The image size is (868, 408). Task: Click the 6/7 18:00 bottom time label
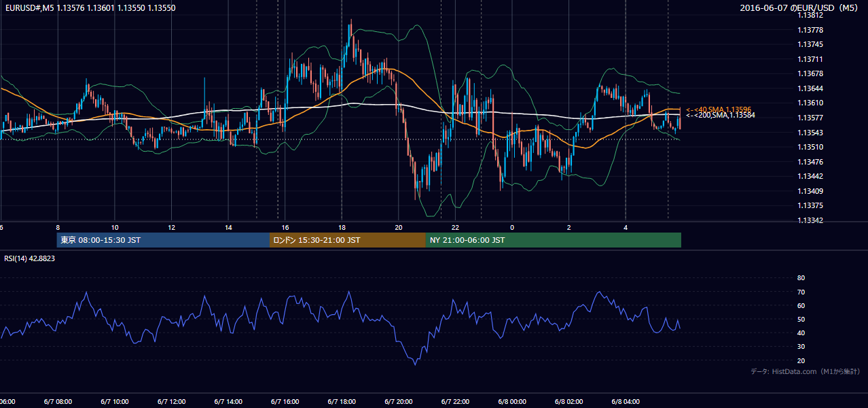click(x=342, y=402)
